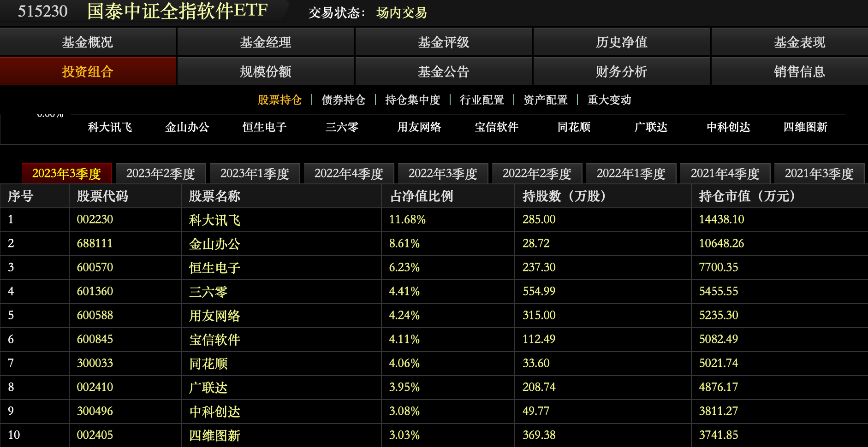Open stock code 600588

point(95,315)
